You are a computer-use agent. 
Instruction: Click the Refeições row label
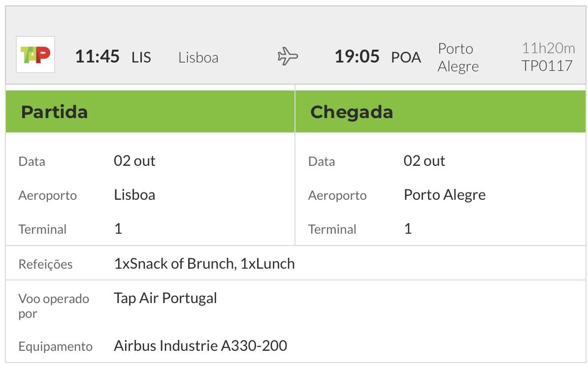click(45, 264)
